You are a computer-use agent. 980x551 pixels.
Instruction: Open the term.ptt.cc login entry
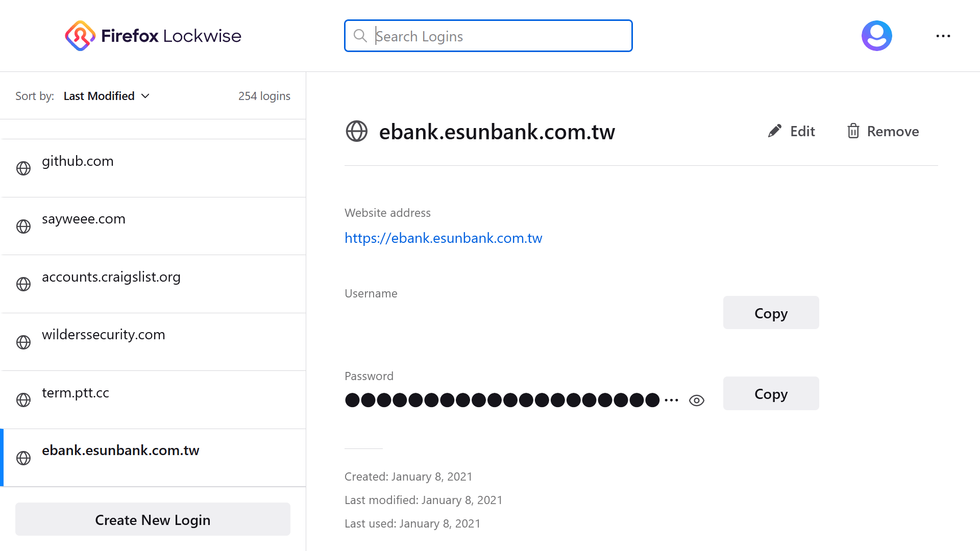coord(154,399)
